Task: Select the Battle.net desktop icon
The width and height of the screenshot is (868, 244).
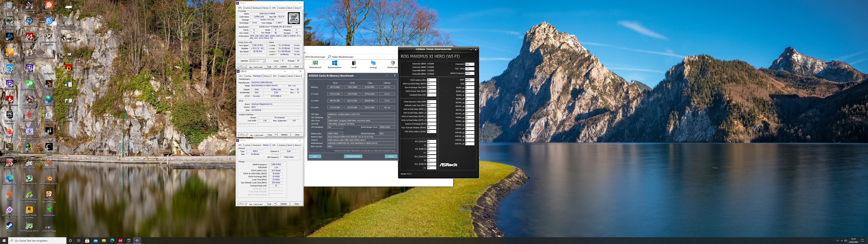Action: point(9,38)
